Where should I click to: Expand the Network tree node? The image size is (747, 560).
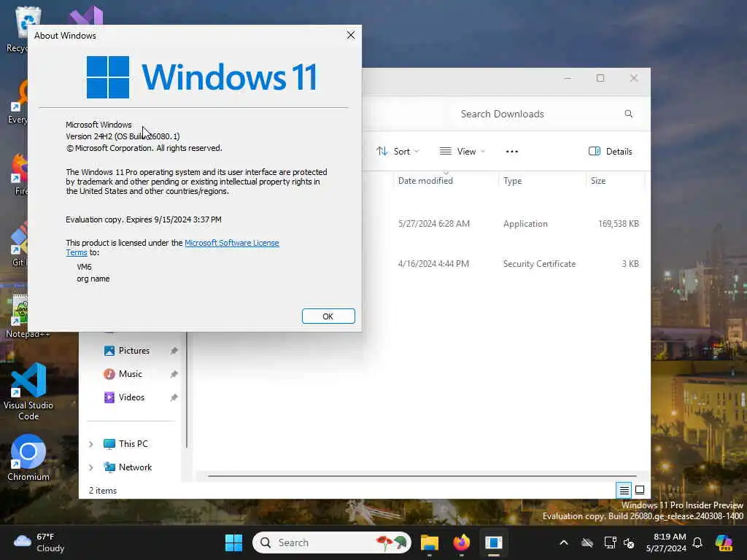pos(91,467)
